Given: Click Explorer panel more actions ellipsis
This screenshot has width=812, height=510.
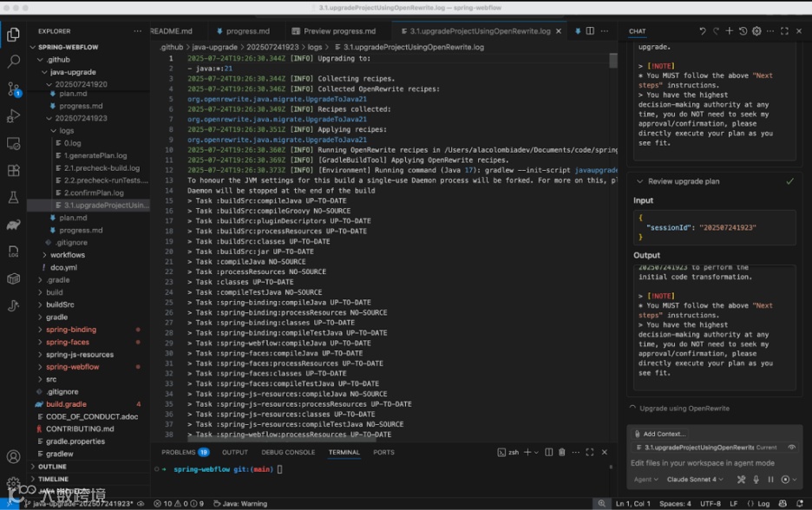Looking at the screenshot, I should 137,31.
